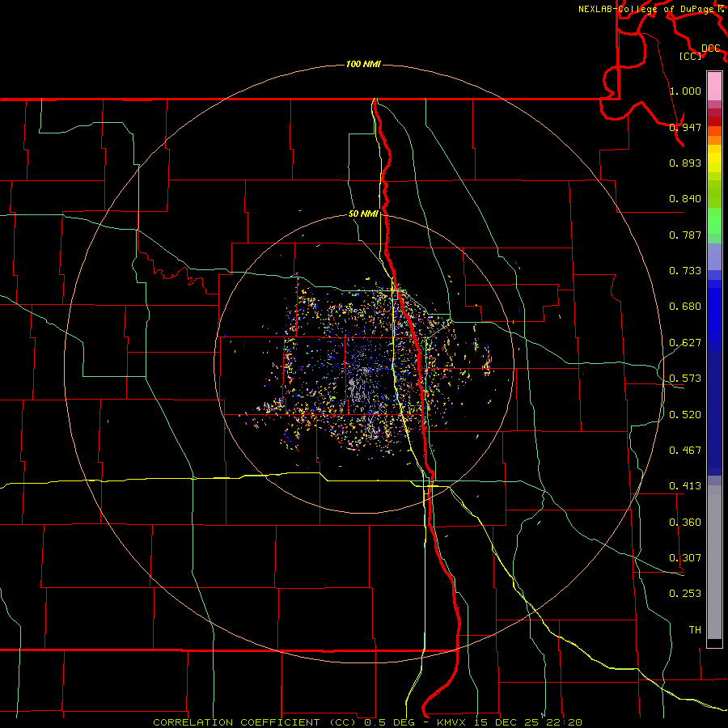Pick the bright green segment of the color bar
This screenshot has height=728, width=728.
(714, 221)
